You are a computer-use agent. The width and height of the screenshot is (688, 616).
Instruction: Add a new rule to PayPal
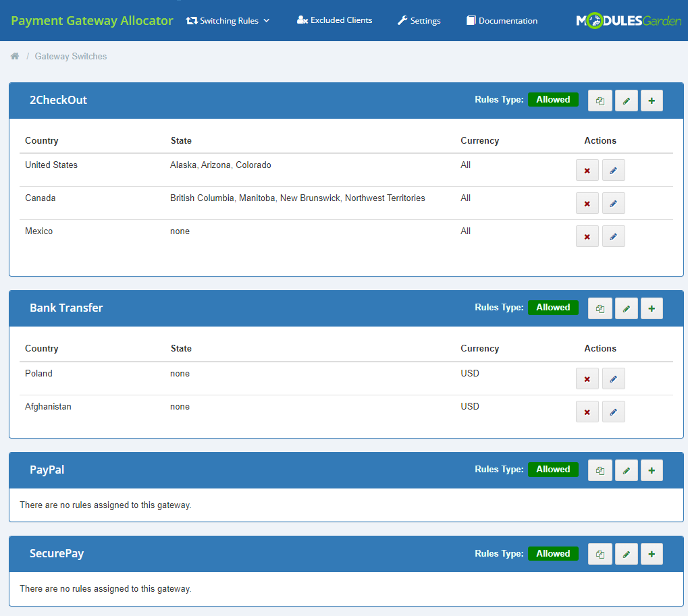pos(652,470)
